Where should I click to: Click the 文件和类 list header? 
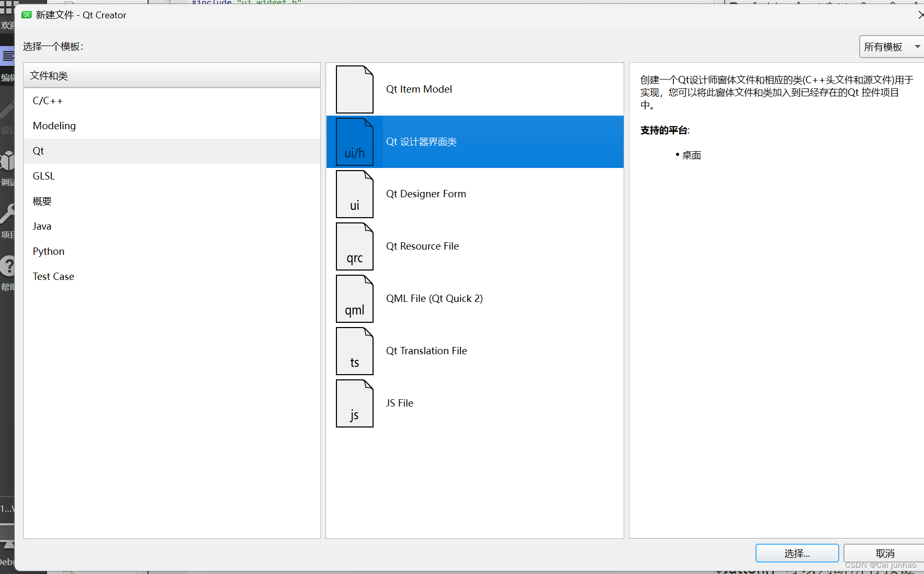[172, 76]
